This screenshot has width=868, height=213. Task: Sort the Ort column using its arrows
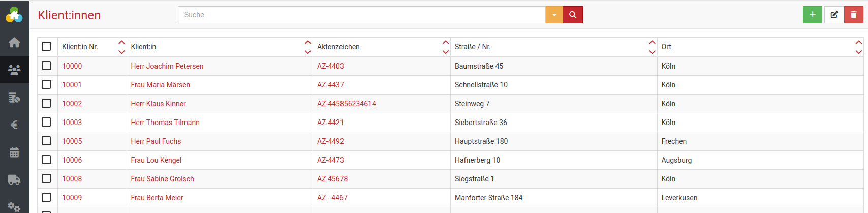click(858, 47)
